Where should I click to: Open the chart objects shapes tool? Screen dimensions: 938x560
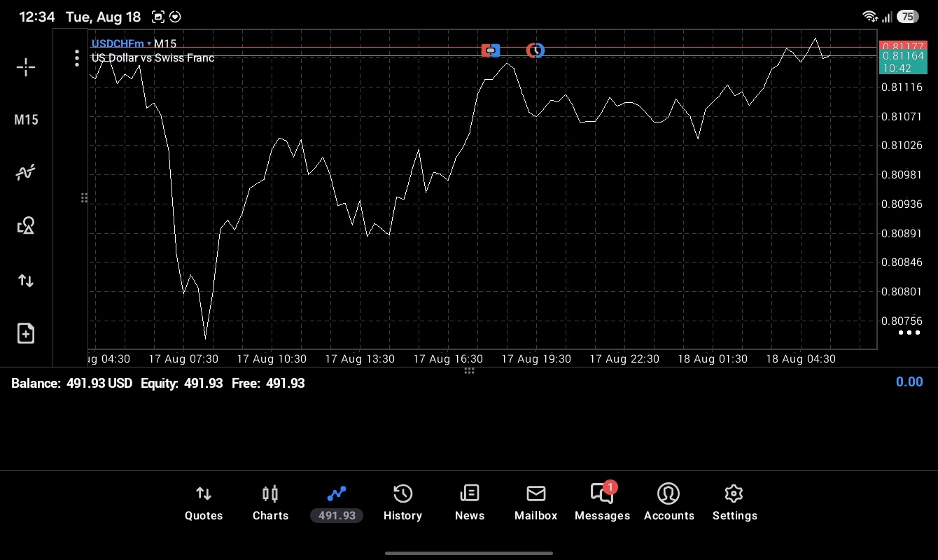(x=26, y=225)
